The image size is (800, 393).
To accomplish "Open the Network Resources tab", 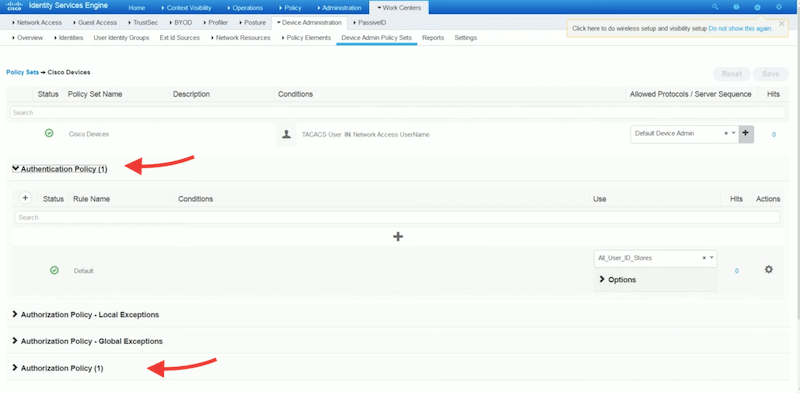I will pos(240,38).
